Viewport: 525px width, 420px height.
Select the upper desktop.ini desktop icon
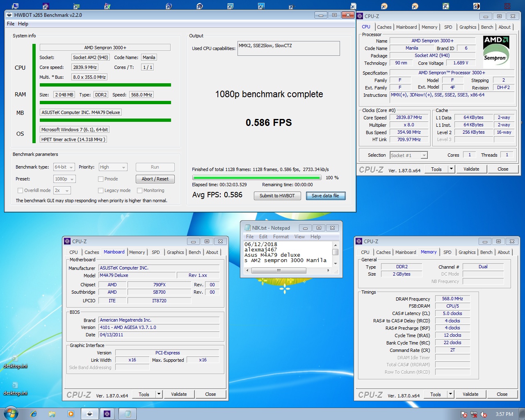15,362
